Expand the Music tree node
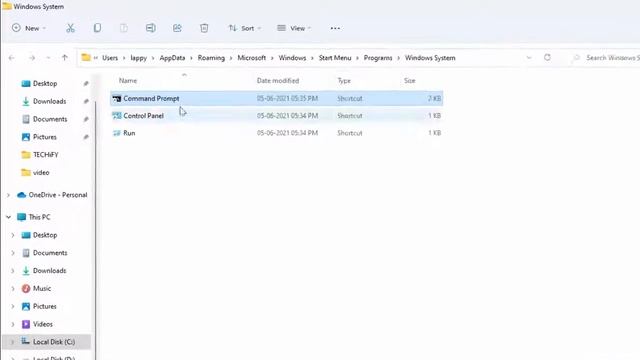 pos(13,289)
